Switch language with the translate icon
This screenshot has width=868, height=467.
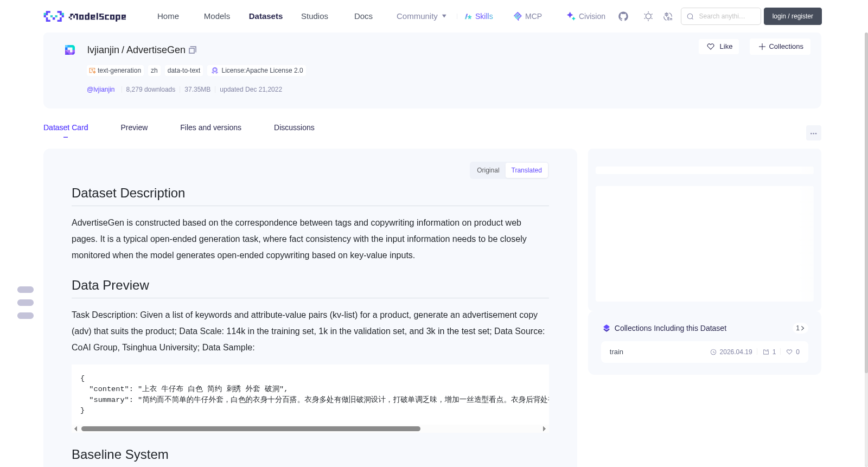[x=668, y=16]
